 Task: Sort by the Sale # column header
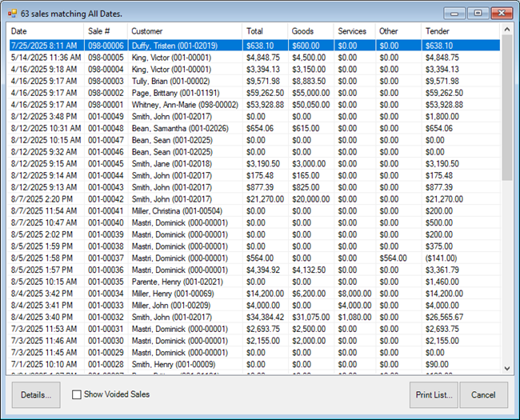point(106,31)
